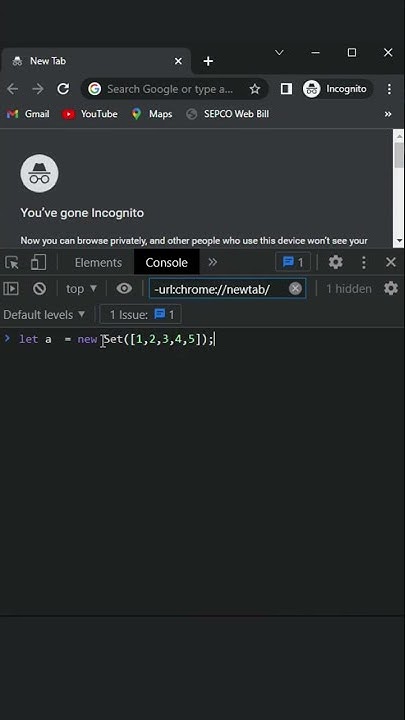
Task: Show console sidebar panel icon
Action: 11,288
